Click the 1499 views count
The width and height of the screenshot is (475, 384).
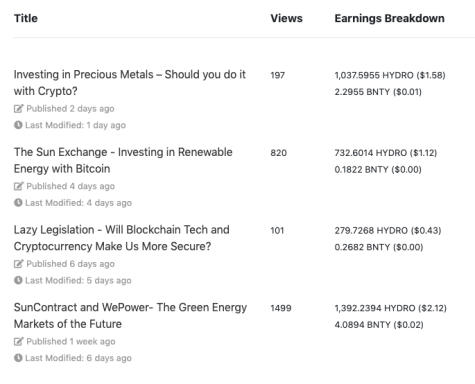coord(281,308)
